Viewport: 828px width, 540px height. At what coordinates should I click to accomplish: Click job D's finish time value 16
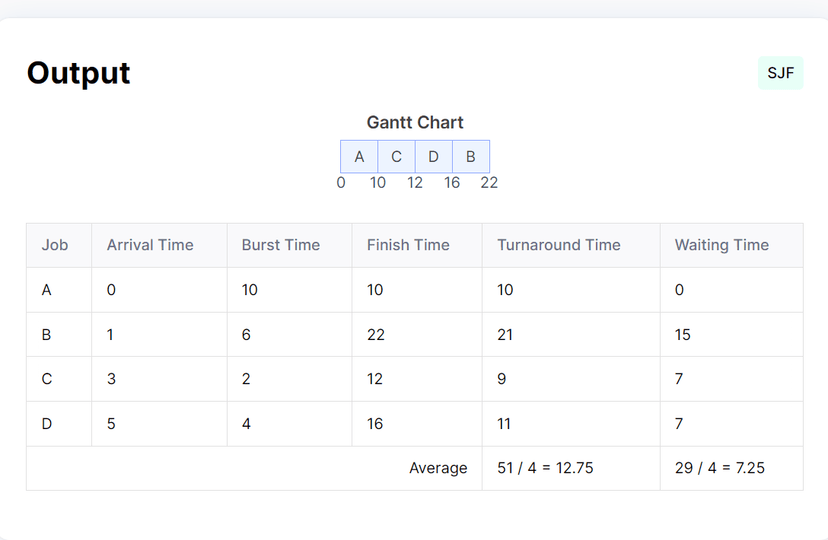pyautogui.click(x=375, y=424)
